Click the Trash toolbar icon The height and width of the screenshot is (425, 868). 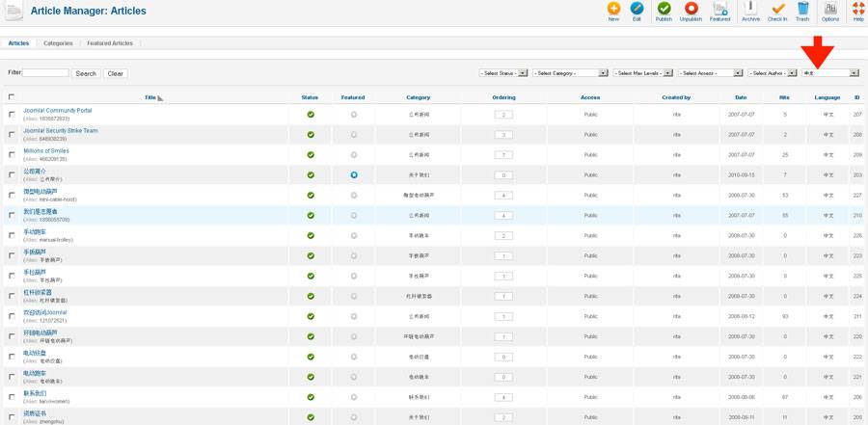pos(802,11)
